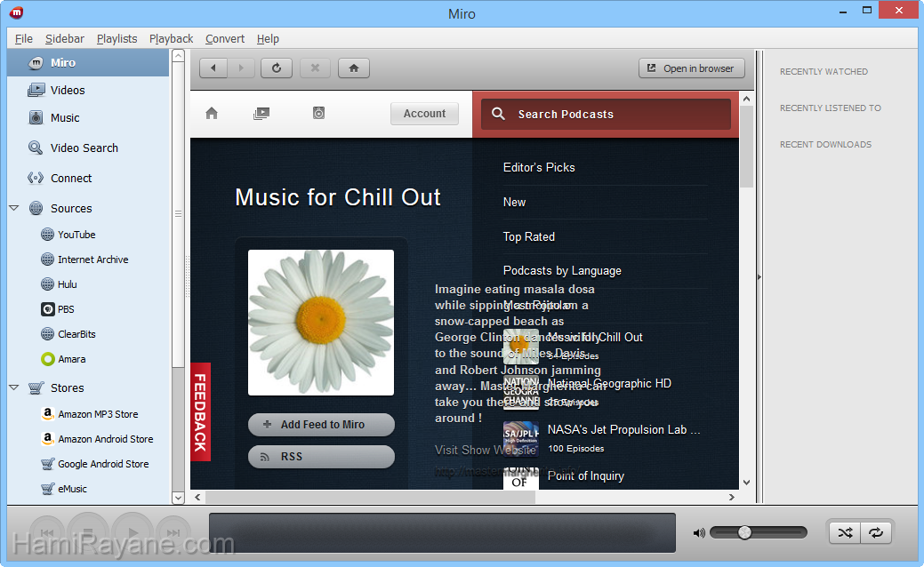Collapse the right panel with the splitter arrow

[x=759, y=276]
